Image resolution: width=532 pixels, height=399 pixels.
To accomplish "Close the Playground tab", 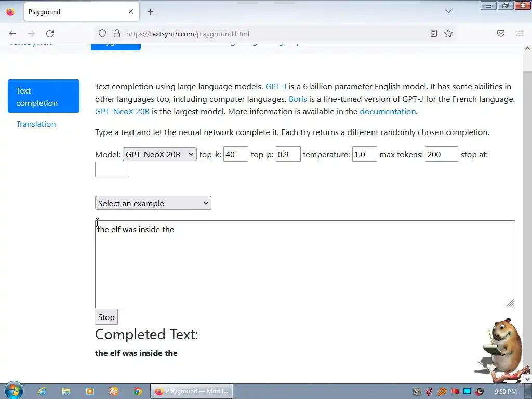I will 131,11.
